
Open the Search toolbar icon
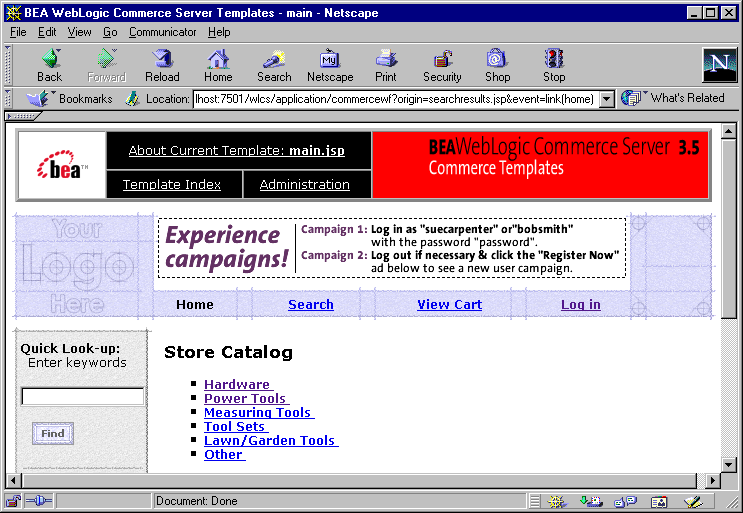tap(274, 65)
